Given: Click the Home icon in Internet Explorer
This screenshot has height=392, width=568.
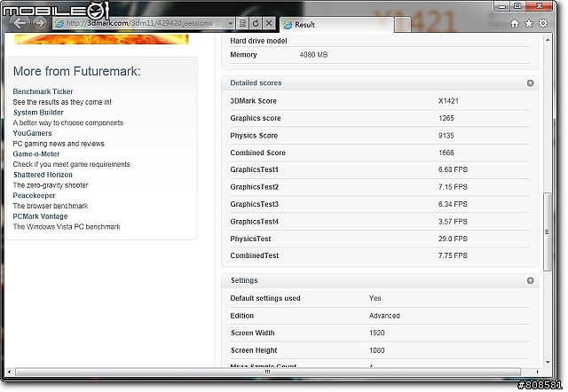Looking at the screenshot, I should pos(515,24).
